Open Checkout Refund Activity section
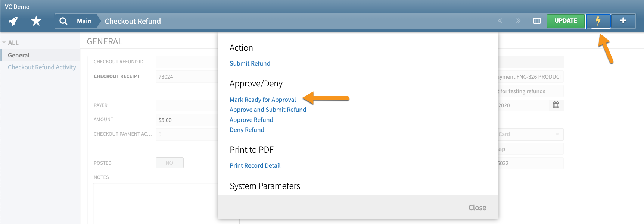Screen dimensions: 644x224 42,67
